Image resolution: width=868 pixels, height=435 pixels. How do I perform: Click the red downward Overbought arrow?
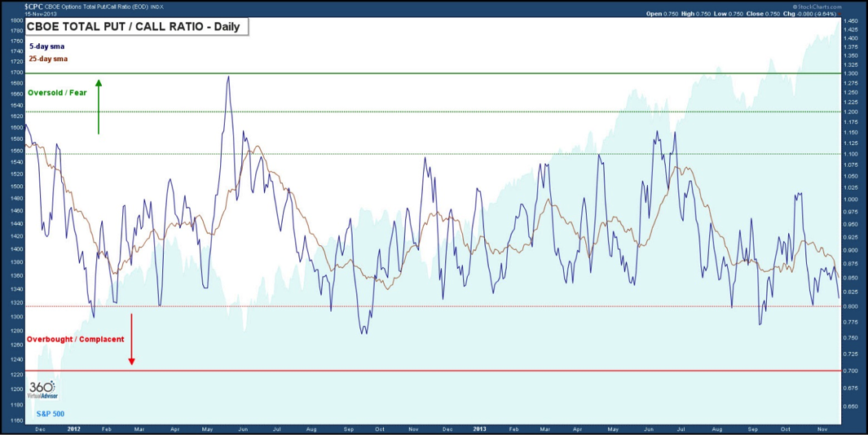coord(131,339)
